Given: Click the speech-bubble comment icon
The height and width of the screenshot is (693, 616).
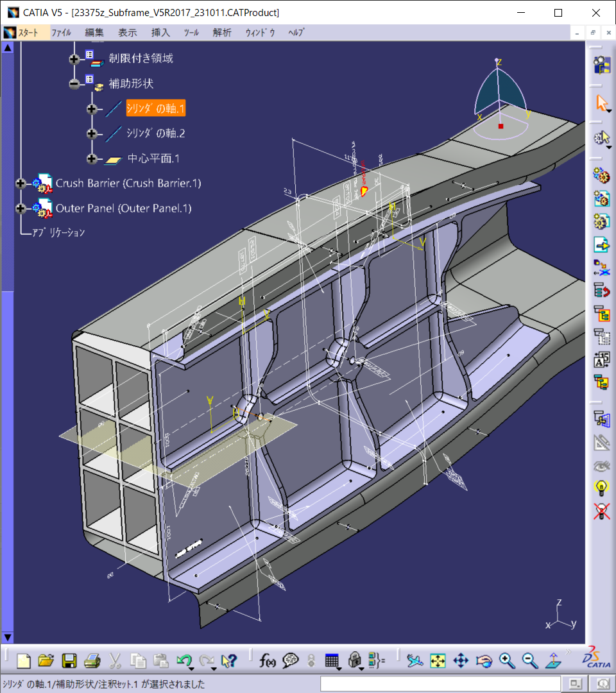Looking at the screenshot, I should [290, 661].
